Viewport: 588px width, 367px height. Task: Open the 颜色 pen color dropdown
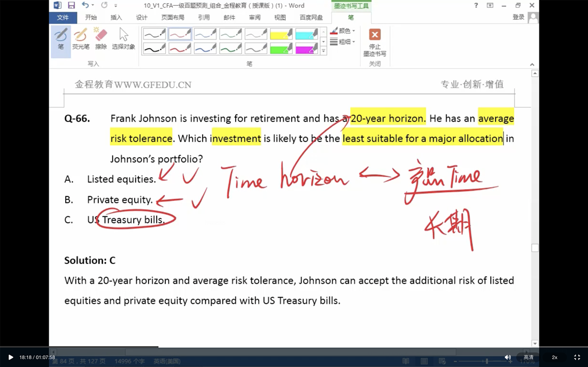click(x=343, y=31)
